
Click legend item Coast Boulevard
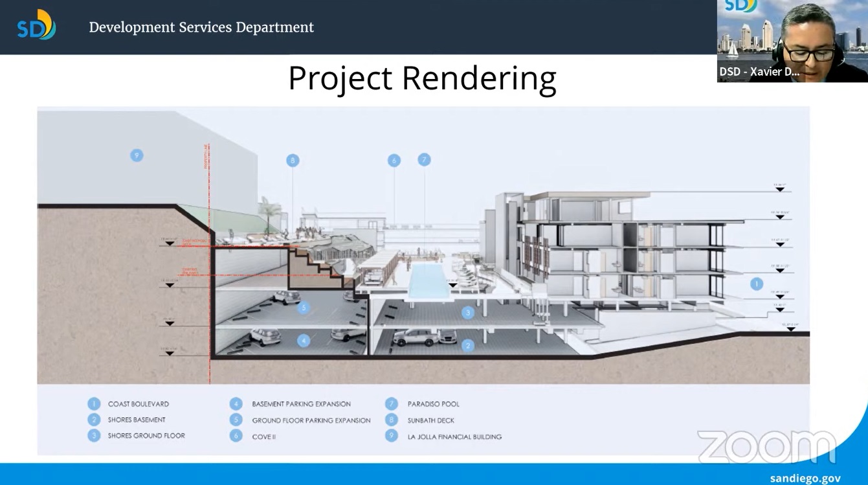[138, 404]
